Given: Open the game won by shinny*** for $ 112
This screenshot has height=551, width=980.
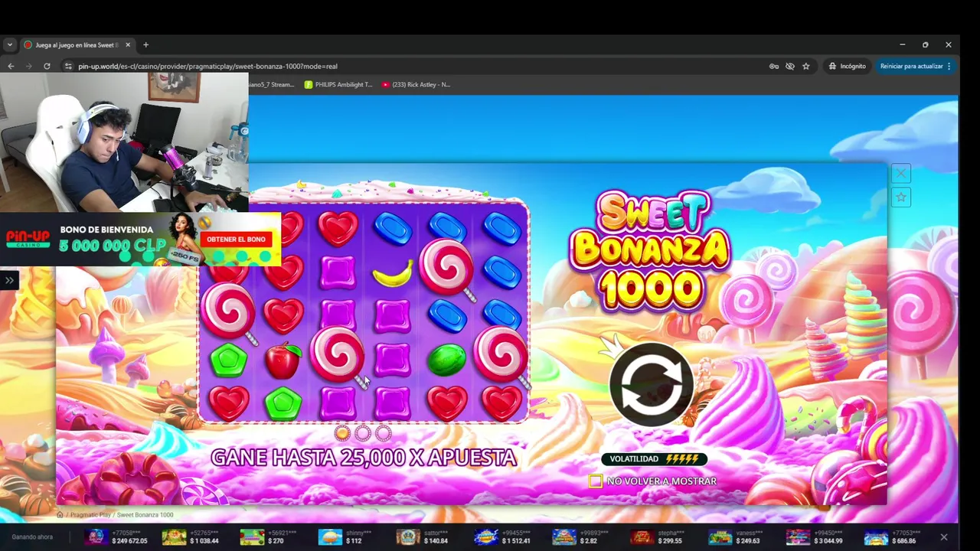Looking at the screenshot, I should (x=345, y=537).
